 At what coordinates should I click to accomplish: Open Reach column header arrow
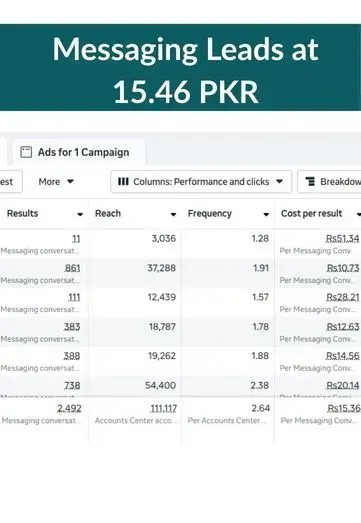point(173,214)
